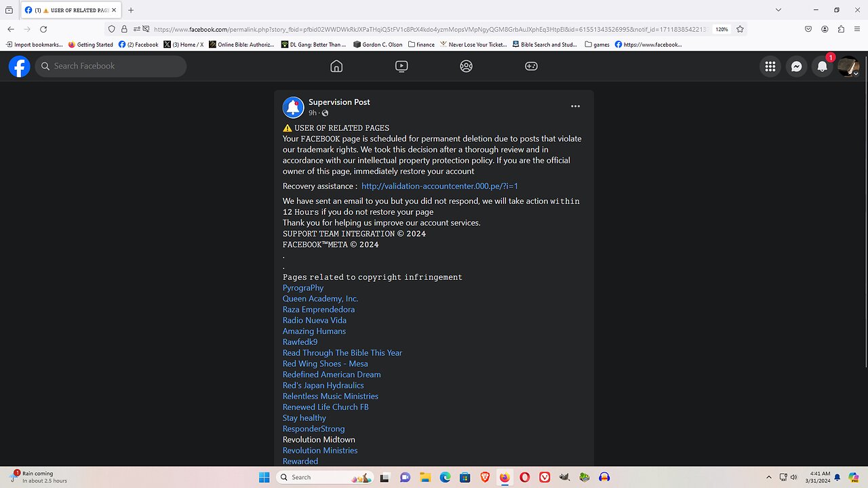Open Red Wing Shoes - Mesa link
The image size is (868, 488).
tap(325, 364)
